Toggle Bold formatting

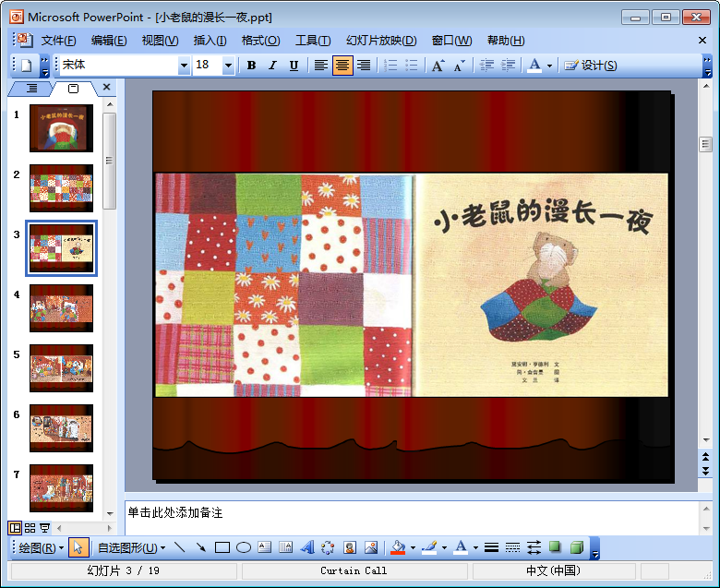(251, 66)
